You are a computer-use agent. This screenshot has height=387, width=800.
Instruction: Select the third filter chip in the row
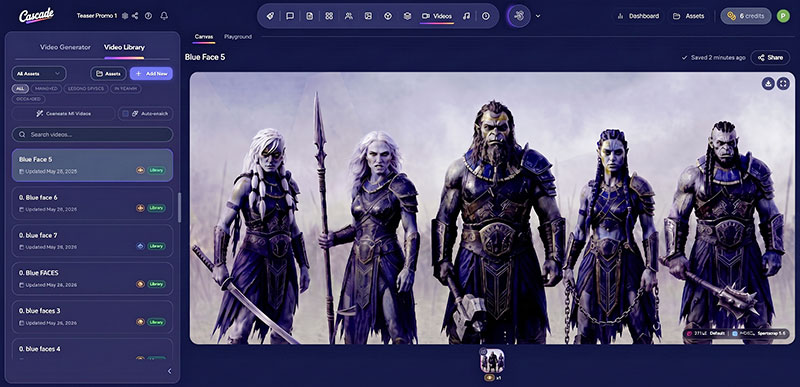[85, 89]
